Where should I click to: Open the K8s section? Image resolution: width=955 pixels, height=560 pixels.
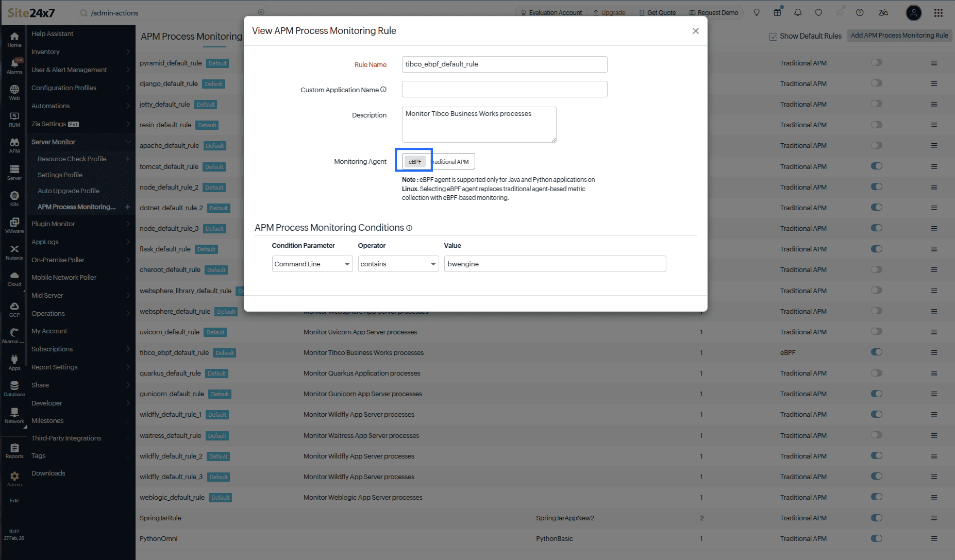pyautogui.click(x=14, y=199)
